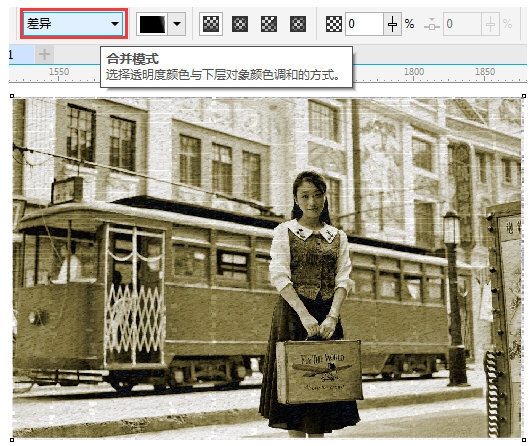The height and width of the screenshot is (446, 529).
Task: Click the ruler mark labeled 1800
Action: [x=414, y=72]
